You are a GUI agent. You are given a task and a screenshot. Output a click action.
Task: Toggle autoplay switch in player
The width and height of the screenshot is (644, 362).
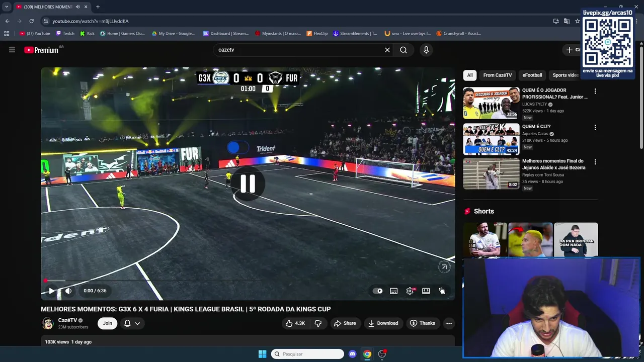pyautogui.click(x=378, y=291)
